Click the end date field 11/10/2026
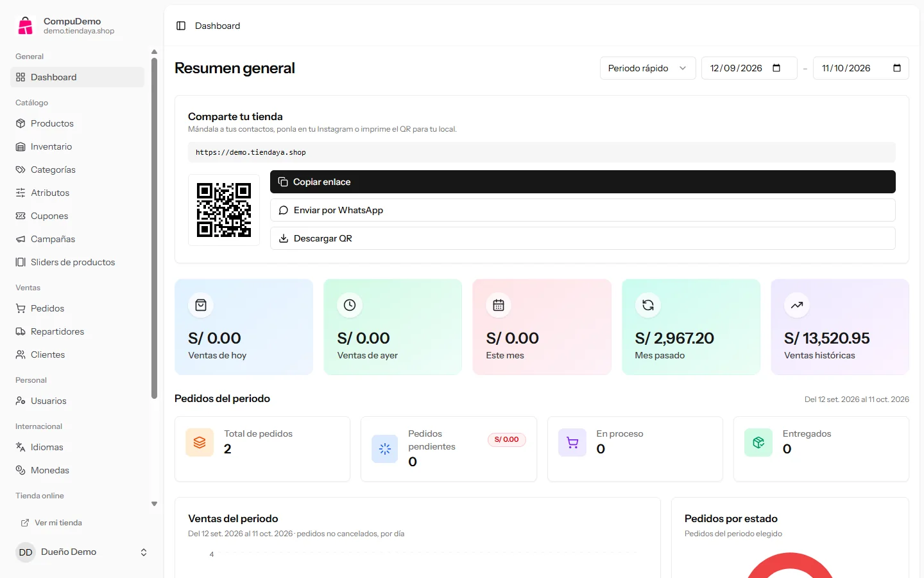Viewport: 924px width, 578px height. point(860,68)
